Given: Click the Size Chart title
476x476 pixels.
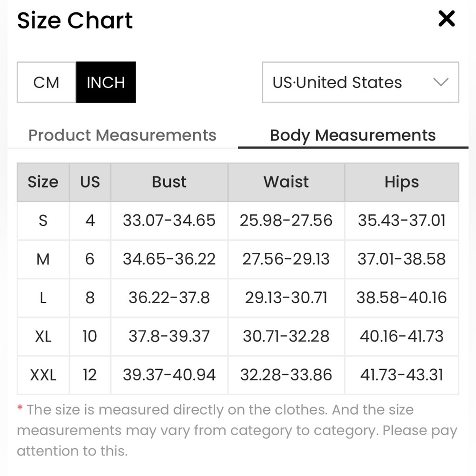Looking at the screenshot, I should pos(75,20).
